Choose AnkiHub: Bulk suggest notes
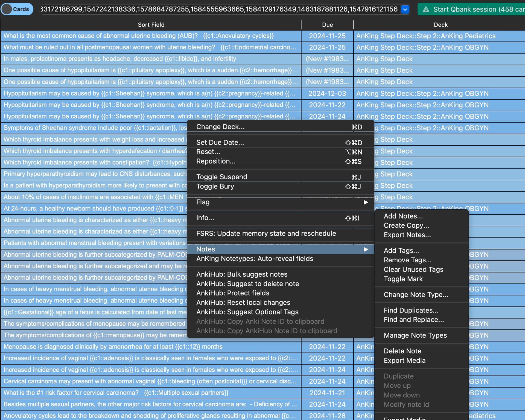The height and width of the screenshot is (420, 525). 242,274
